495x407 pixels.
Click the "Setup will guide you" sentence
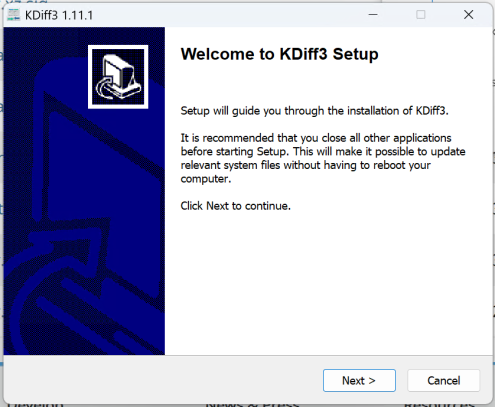[314, 111]
